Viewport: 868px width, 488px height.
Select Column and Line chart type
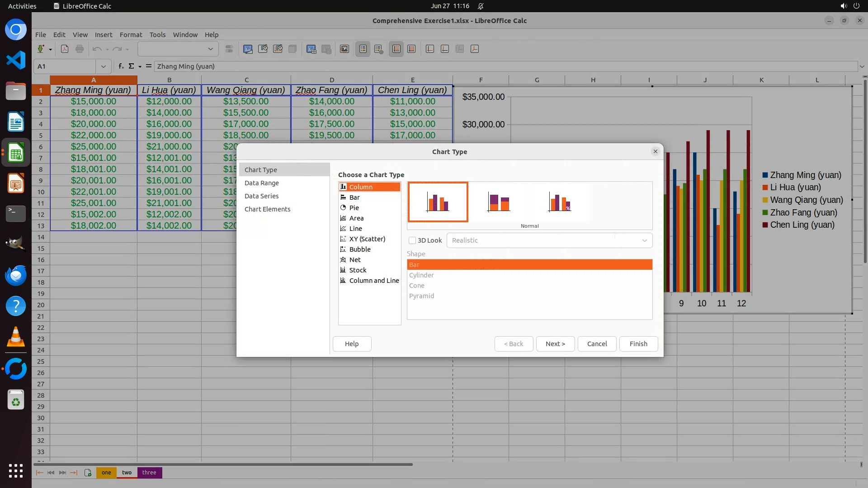[x=373, y=281]
